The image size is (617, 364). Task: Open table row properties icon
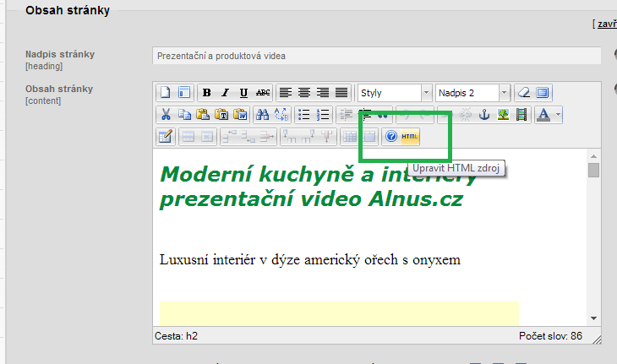[188, 137]
